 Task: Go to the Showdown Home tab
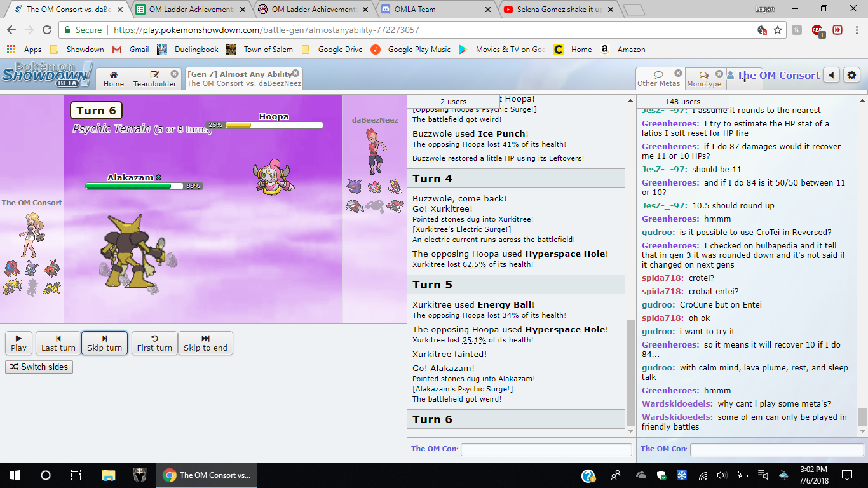pyautogui.click(x=114, y=79)
